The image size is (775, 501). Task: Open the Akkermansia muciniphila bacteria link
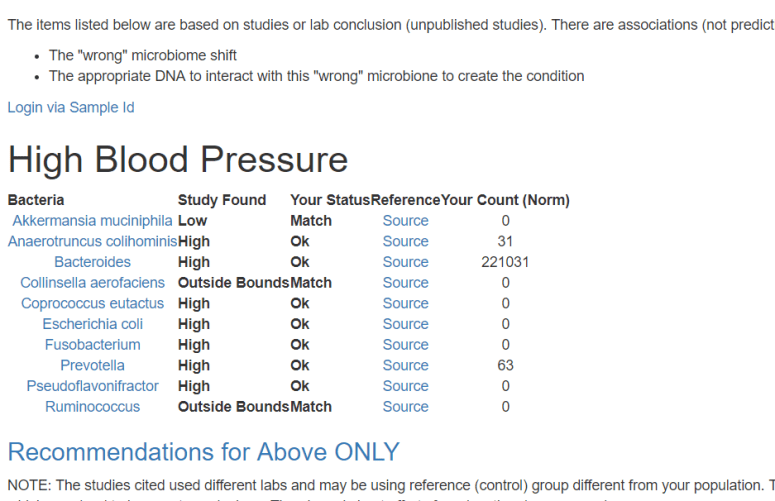point(92,221)
